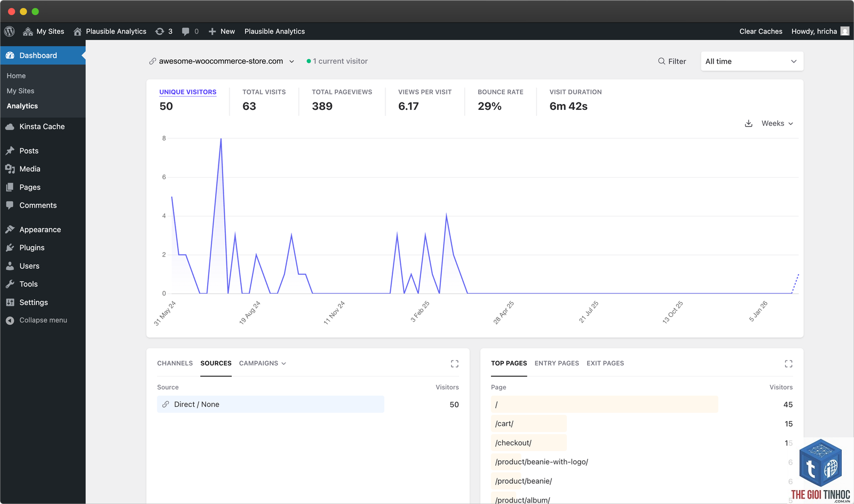Open Comments menu in sidebar
This screenshot has width=854, height=504.
pos(43,205)
